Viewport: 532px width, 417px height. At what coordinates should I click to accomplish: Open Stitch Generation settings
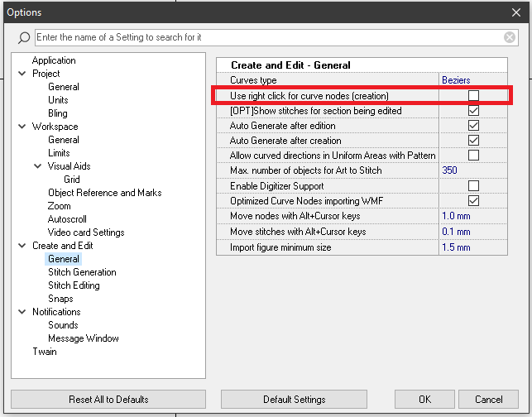click(82, 272)
